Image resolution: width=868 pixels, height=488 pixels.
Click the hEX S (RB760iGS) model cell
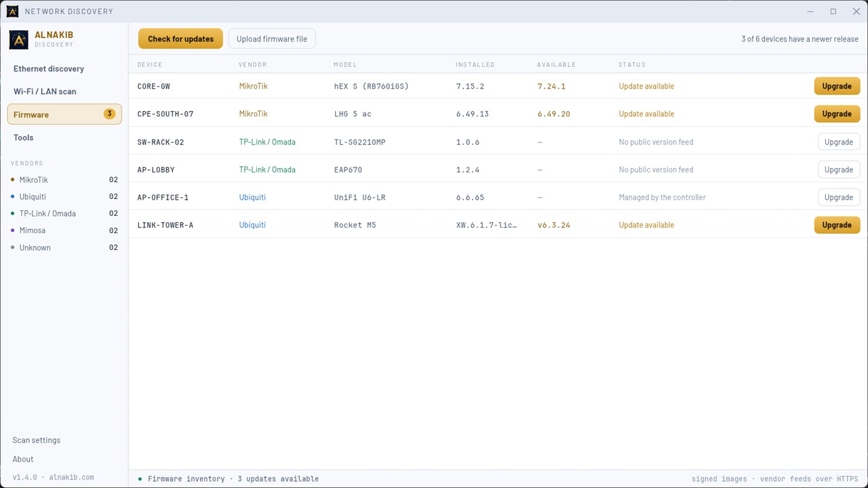tap(372, 86)
